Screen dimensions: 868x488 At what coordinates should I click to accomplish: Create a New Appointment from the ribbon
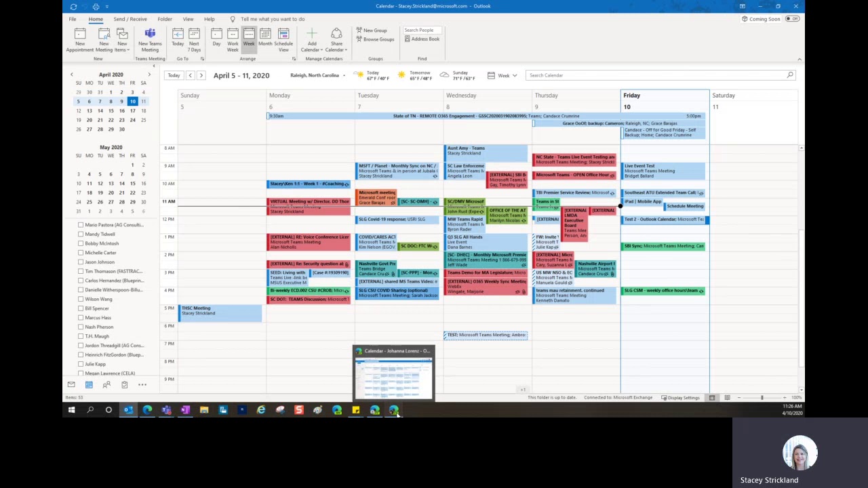pyautogui.click(x=80, y=40)
